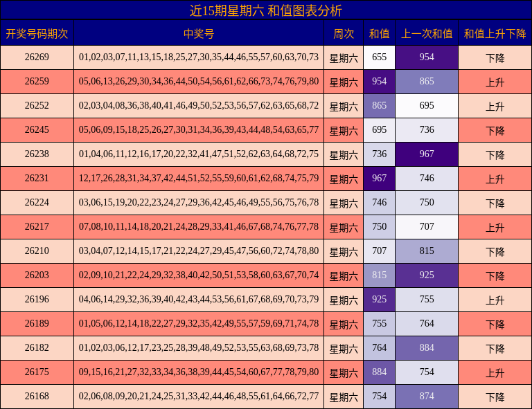Click winning numbers starting 01,02,03,06,12
The image size is (532, 409).
tap(199, 347)
